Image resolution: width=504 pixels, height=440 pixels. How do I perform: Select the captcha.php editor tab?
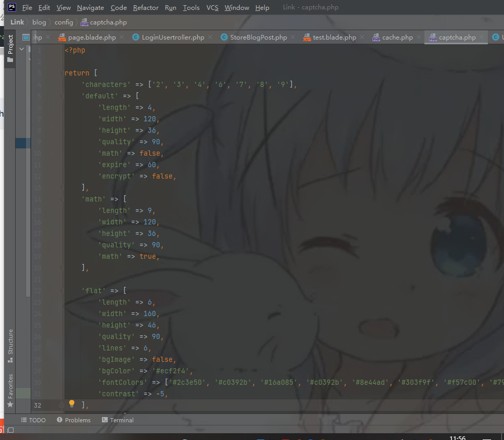coord(457,37)
